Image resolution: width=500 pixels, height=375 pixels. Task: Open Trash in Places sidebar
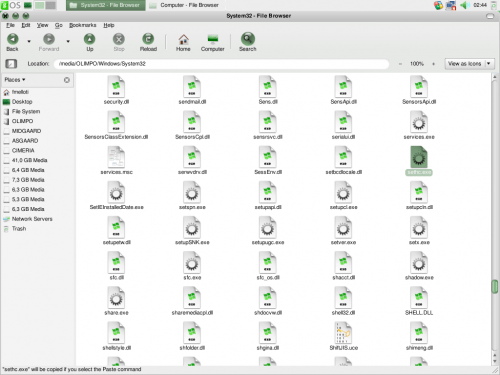point(15,229)
